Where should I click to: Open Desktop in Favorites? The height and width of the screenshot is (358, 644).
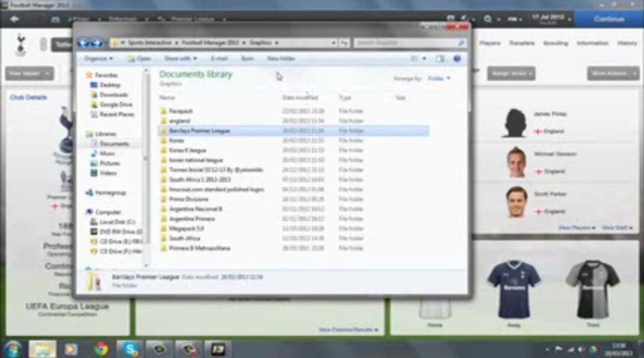click(105, 85)
